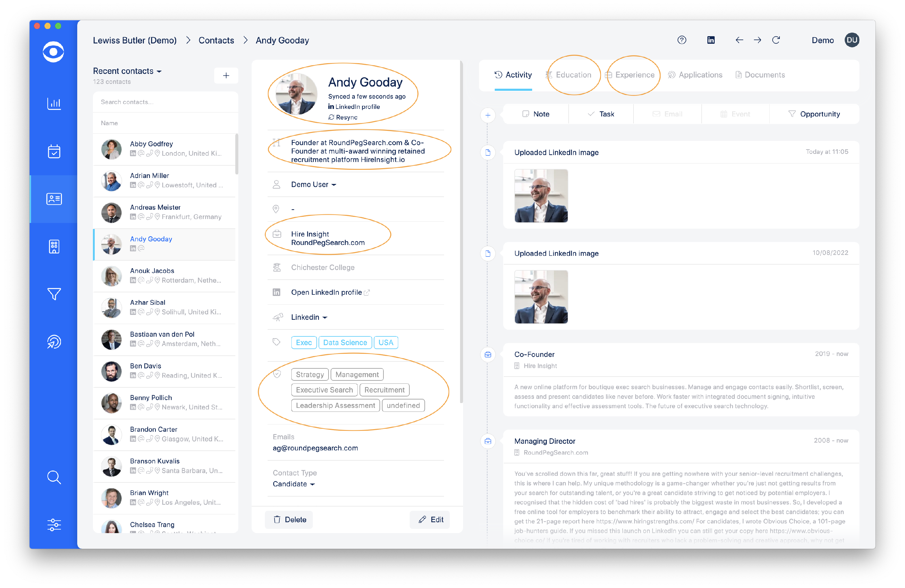Open the Candidate contact type dropdown
This screenshot has height=588, width=905.
coord(294,484)
